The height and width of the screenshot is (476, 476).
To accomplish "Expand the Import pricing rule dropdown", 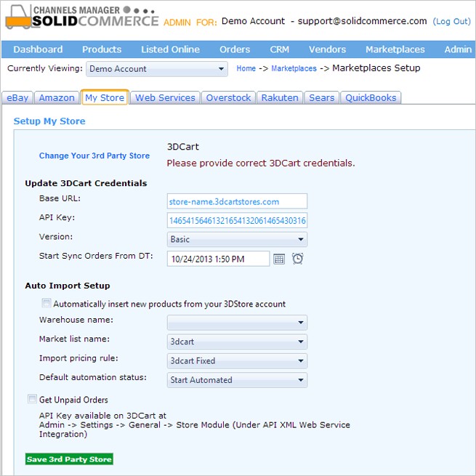I will (237, 360).
